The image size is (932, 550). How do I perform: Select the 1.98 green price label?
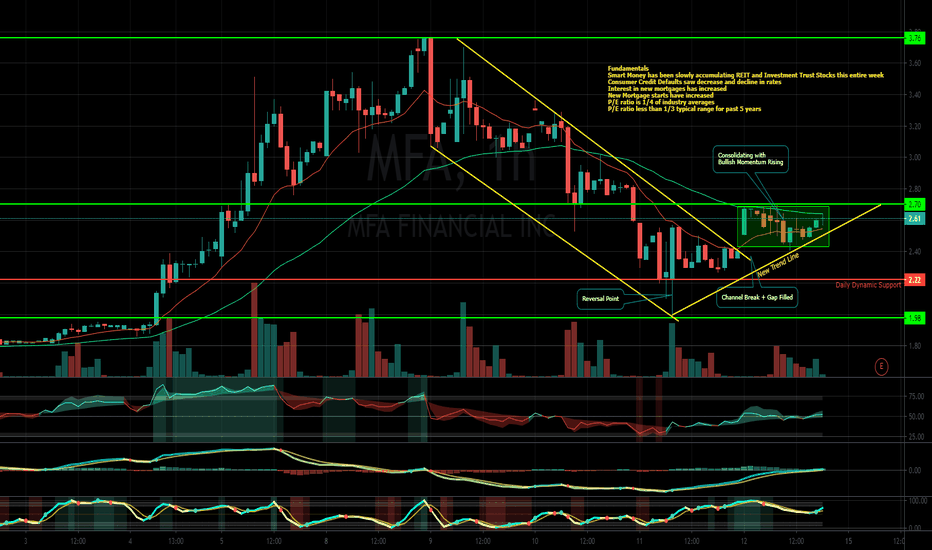[915, 318]
